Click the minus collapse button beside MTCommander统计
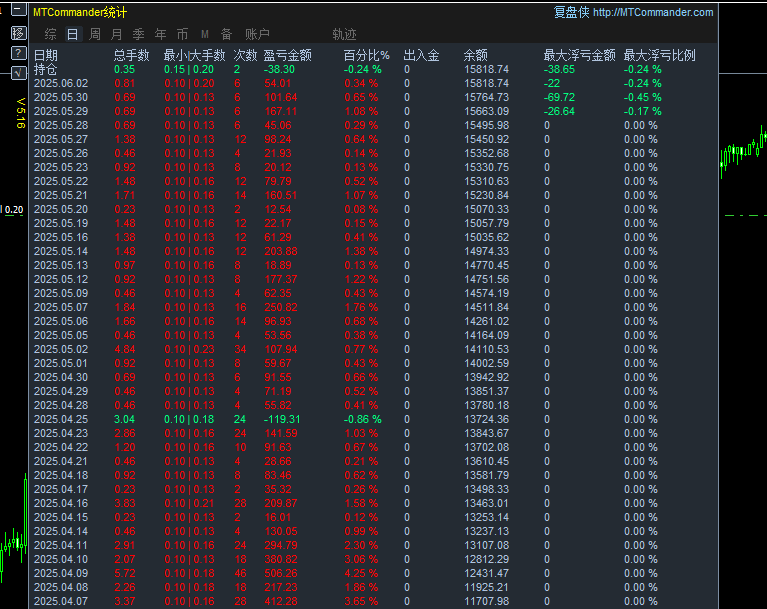 19,9
